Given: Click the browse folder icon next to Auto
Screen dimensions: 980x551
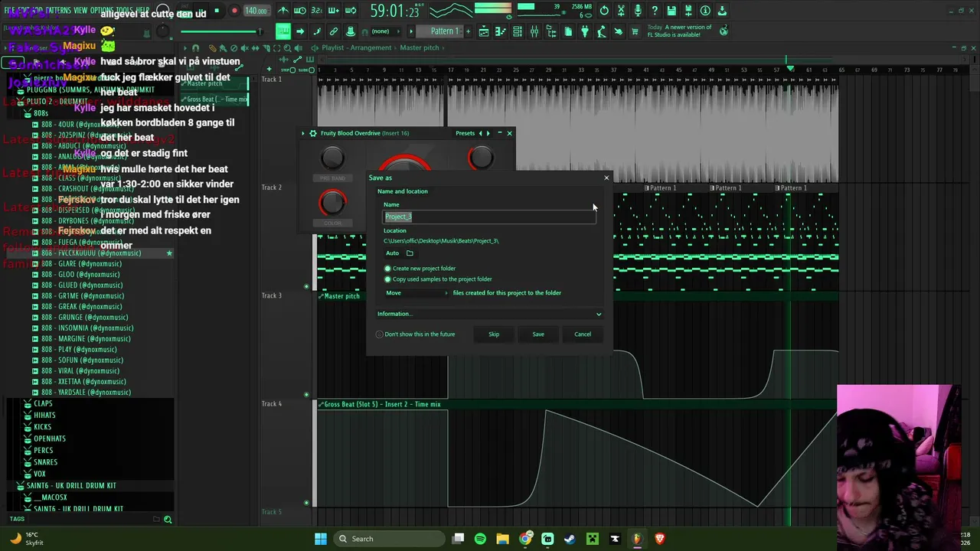Looking at the screenshot, I should click(x=410, y=253).
